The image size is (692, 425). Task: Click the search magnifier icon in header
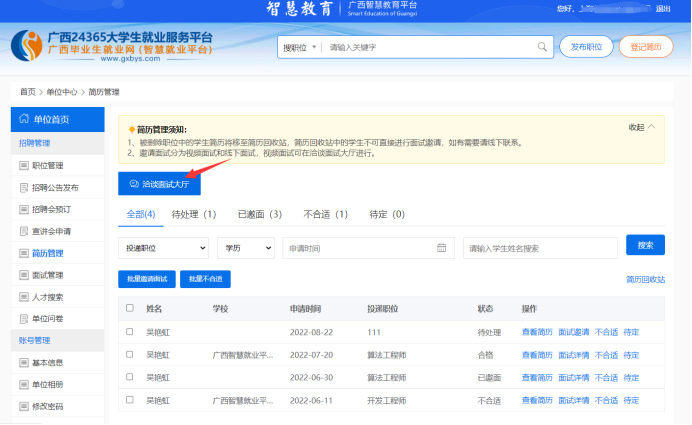(542, 47)
